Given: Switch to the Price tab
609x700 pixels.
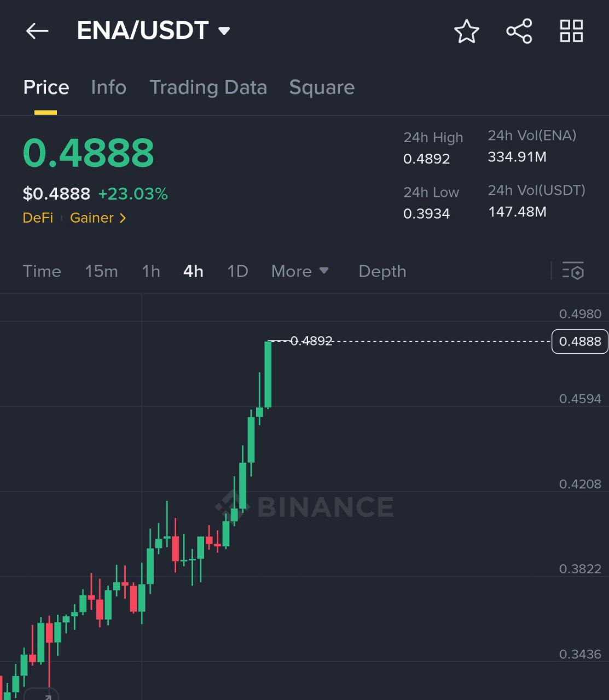Looking at the screenshot, I should tap(46, 87).
